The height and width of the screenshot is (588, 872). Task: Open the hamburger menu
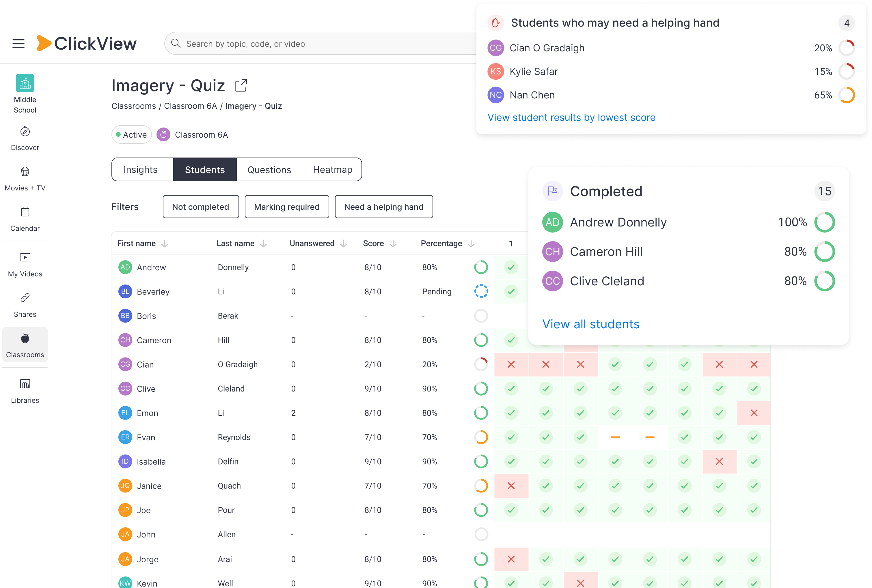coord(18,44)
